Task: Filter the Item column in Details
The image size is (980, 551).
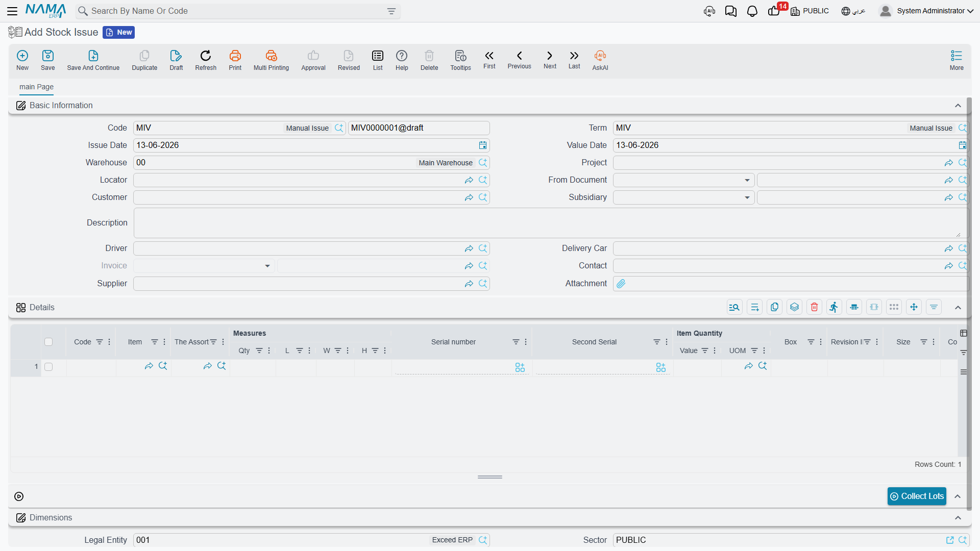Action: (155, 342)
